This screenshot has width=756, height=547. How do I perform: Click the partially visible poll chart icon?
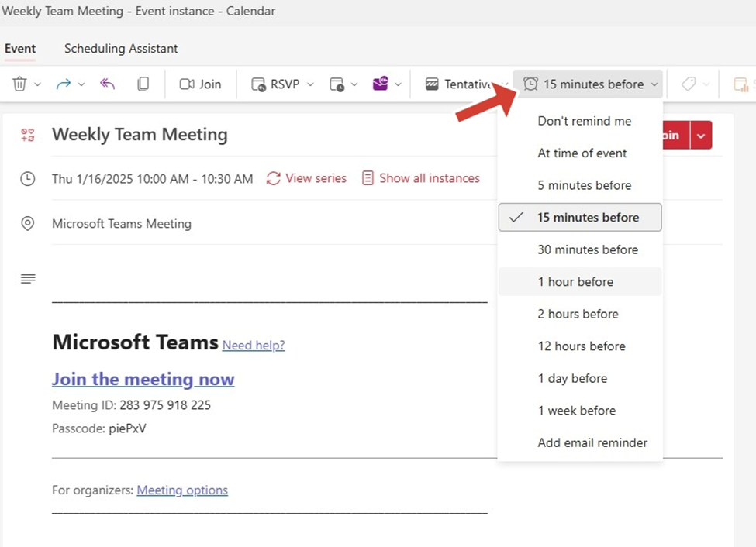tap(740, 84)
